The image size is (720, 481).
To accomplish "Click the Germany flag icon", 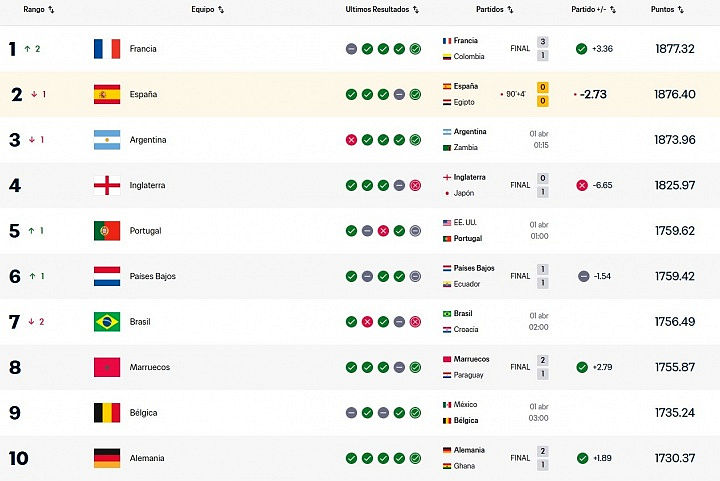I will point(106,458).
